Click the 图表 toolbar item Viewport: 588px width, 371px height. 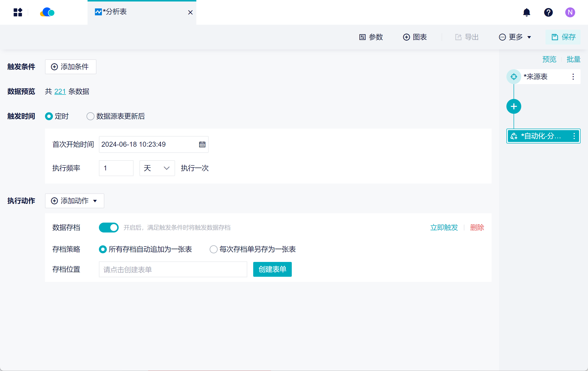415,37
